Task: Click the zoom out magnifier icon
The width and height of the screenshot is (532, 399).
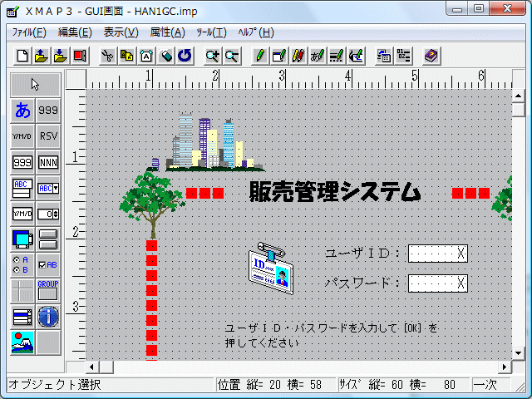Action: tap(232, 56)
